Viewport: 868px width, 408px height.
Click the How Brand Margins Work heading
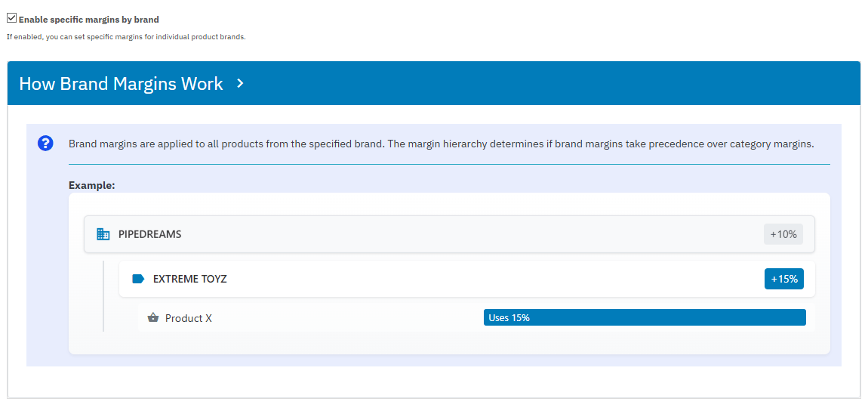[x=121, y=84]
